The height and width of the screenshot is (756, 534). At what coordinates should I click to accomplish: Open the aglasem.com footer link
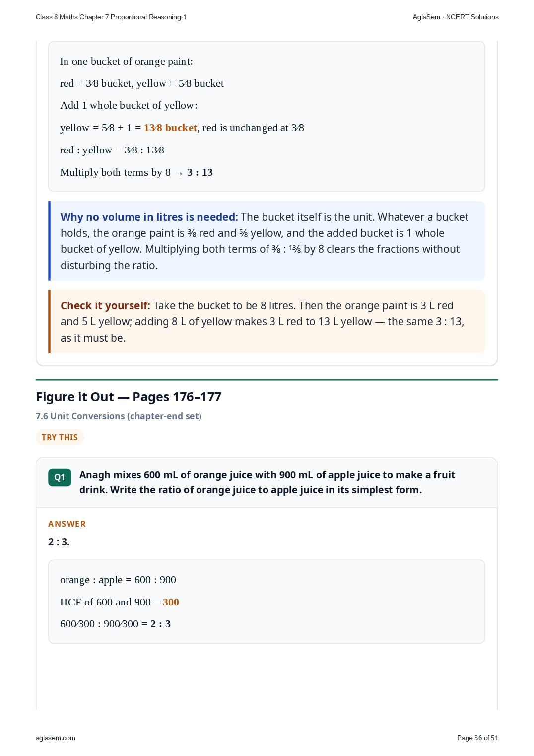(x=56, y=738)
